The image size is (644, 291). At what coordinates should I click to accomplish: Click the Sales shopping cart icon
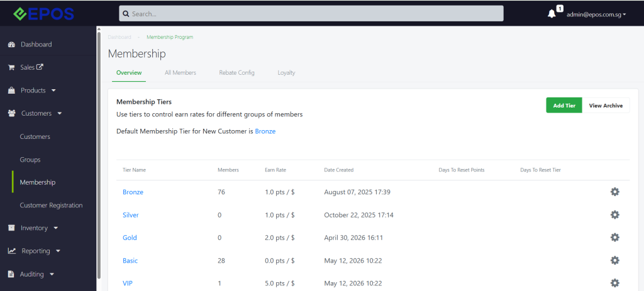(x=11, y=67)
